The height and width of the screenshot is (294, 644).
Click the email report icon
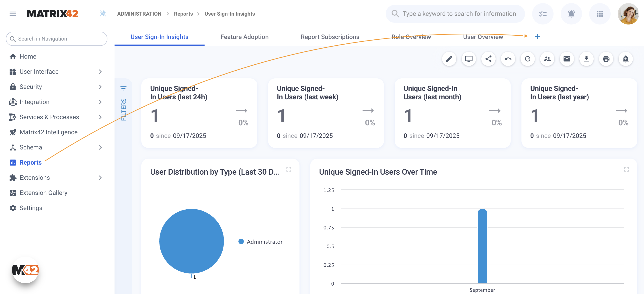[567, 59]
